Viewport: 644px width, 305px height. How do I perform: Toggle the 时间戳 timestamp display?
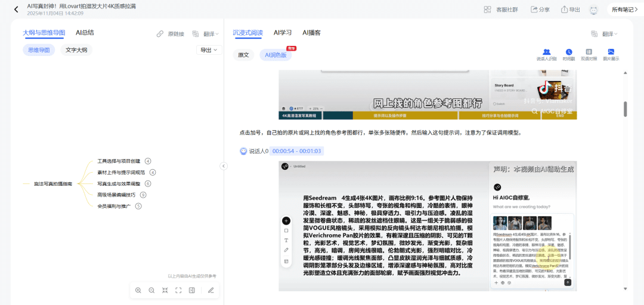click(569, 52)
